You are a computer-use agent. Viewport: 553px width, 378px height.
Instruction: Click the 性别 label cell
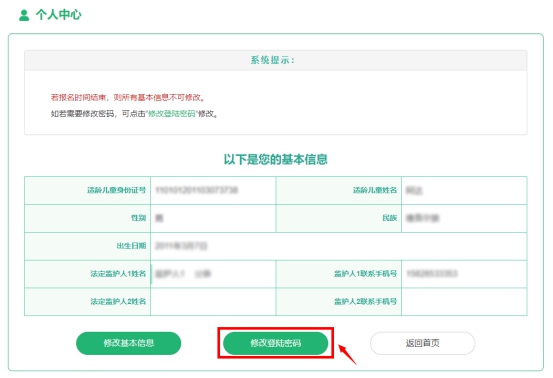[x=87, y=218]
